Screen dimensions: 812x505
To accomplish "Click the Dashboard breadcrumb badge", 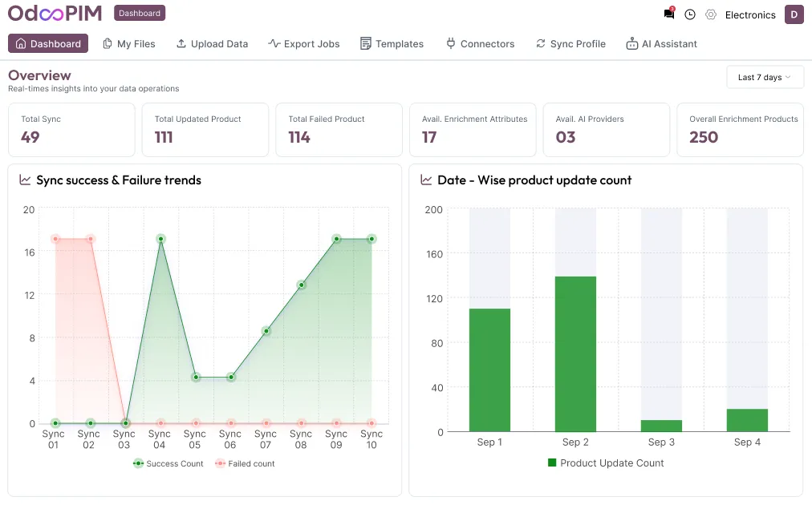I will tap(140, 13).
